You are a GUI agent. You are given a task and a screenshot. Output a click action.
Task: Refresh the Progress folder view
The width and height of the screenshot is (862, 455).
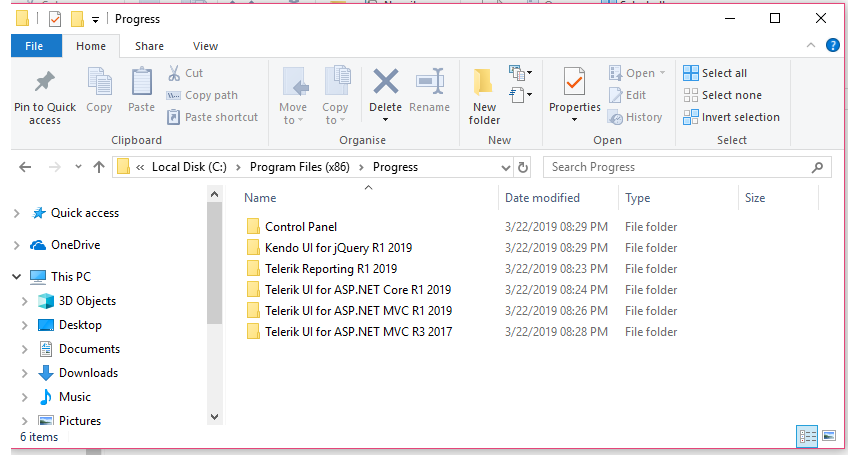point(523,167)
